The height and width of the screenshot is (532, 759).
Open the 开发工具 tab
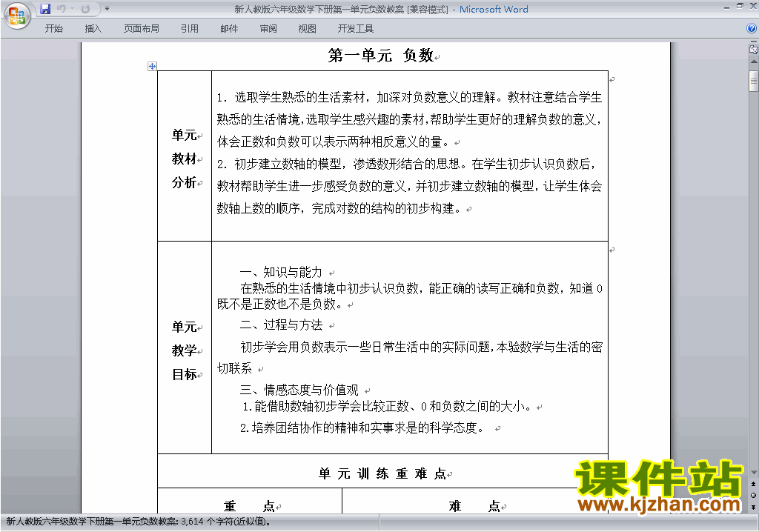point(356,29)
